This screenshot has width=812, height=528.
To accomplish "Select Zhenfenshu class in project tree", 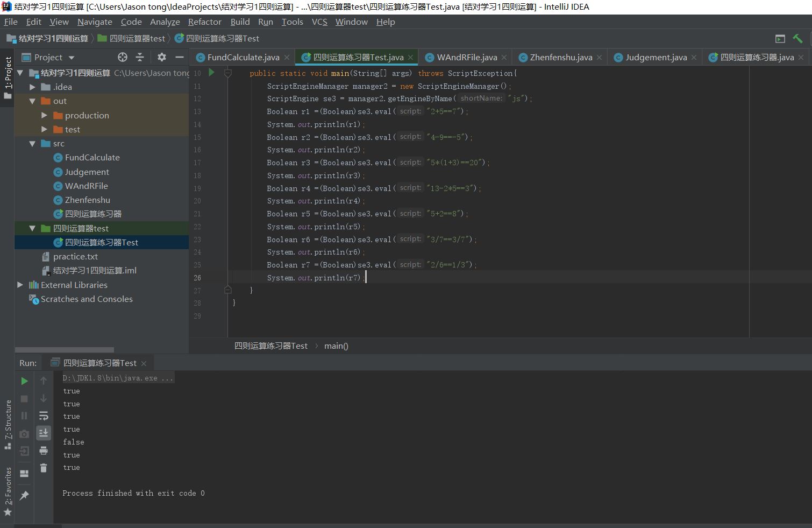I will pos(87,200).
